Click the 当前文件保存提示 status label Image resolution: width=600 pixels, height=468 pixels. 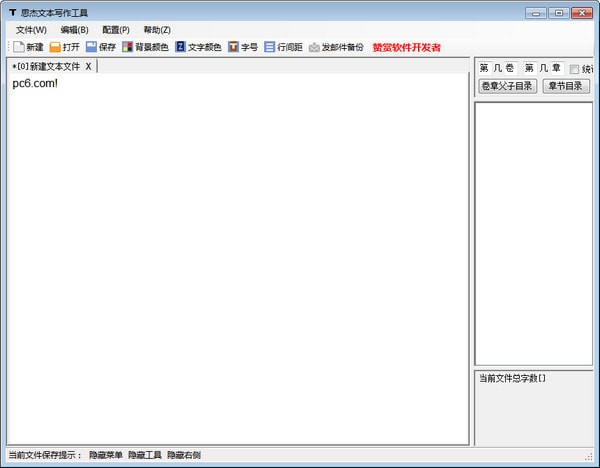tap(45, 455)
